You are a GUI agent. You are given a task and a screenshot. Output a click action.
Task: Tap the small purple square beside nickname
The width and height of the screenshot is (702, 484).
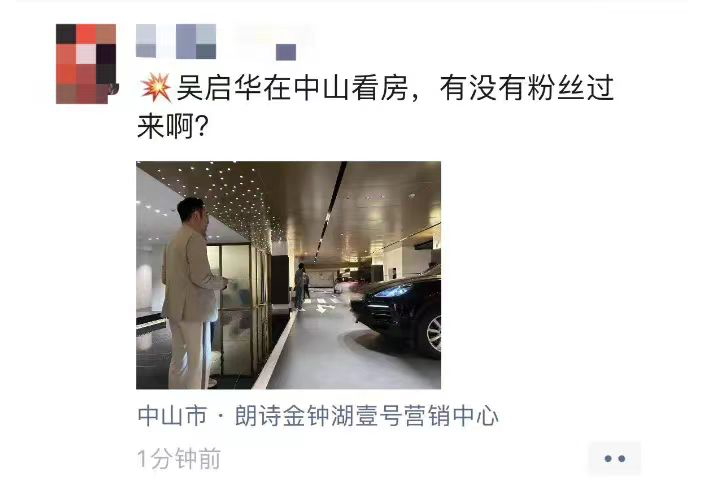pos(286,52)
